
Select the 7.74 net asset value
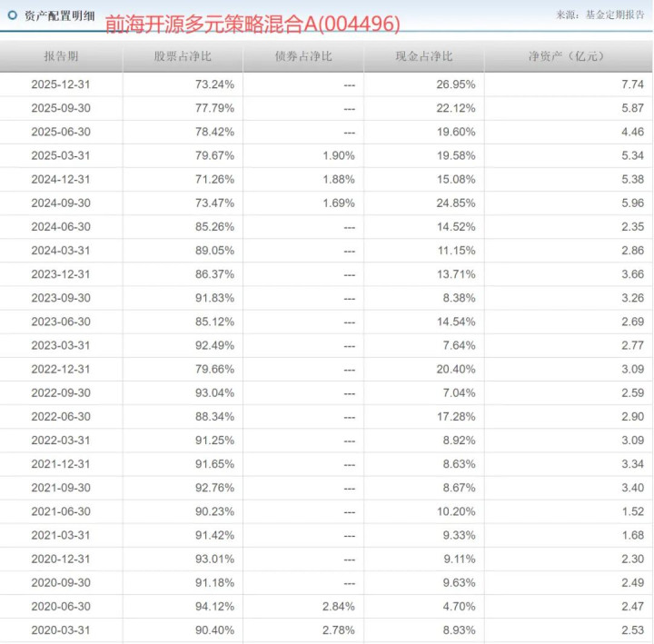[633, 84]
